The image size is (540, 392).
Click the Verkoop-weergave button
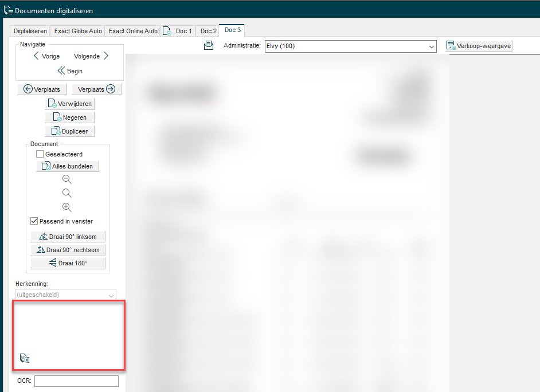tap(479, 46)
